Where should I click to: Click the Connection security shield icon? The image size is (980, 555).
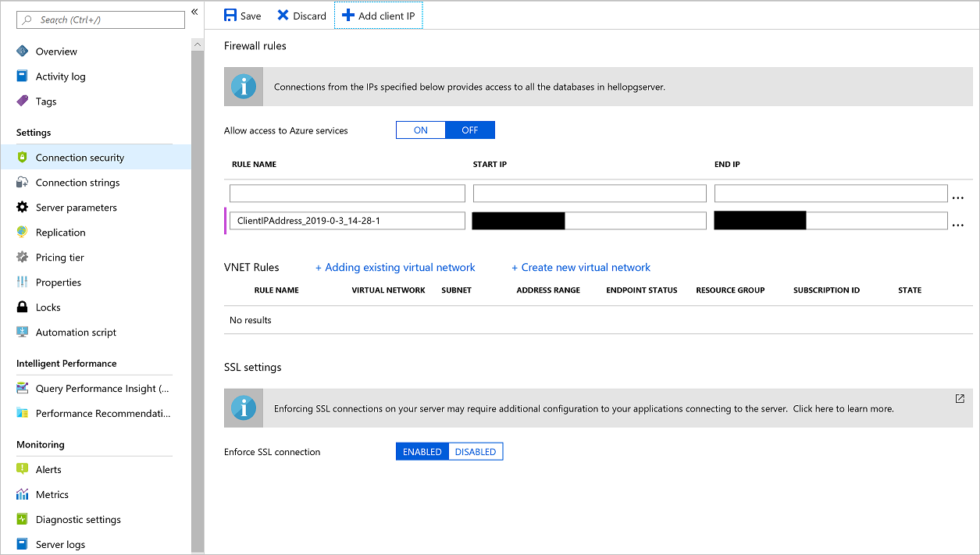23,158
